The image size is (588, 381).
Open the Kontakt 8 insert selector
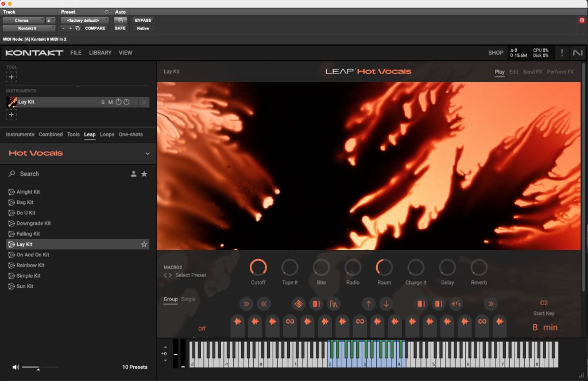29,28
